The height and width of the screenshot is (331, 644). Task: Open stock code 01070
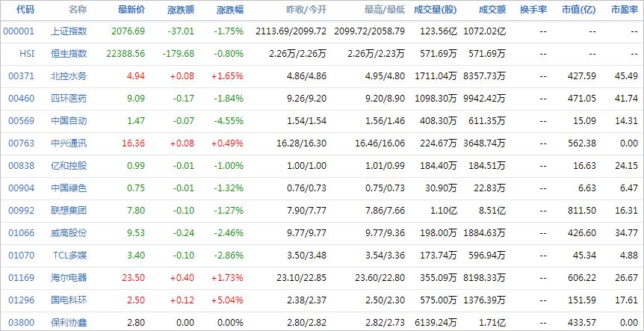coord(22,256)
